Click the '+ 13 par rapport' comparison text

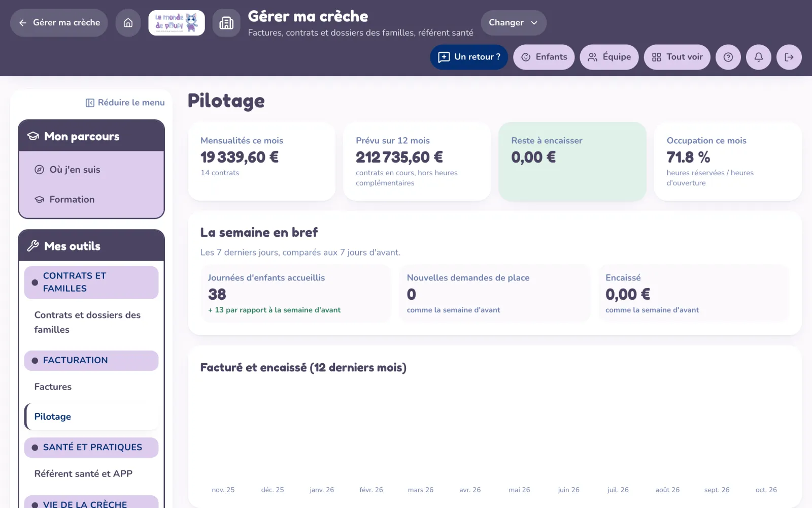pos(275,310)
